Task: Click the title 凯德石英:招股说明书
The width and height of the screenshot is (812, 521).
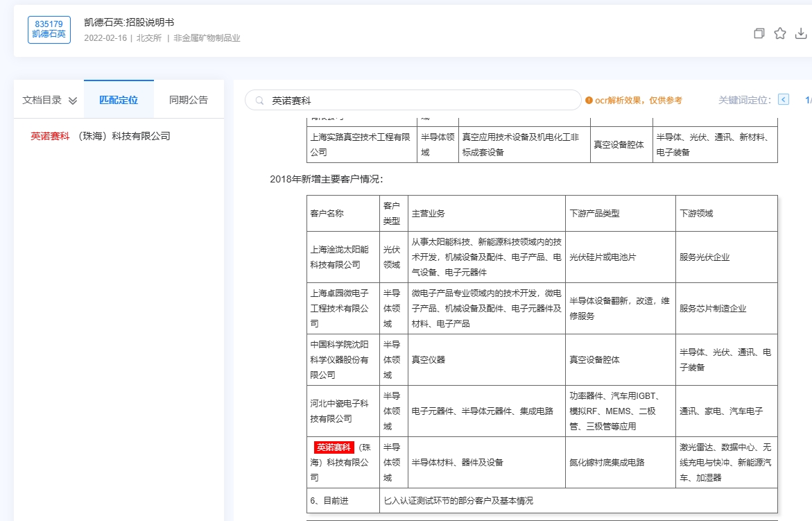Action: 129,22
